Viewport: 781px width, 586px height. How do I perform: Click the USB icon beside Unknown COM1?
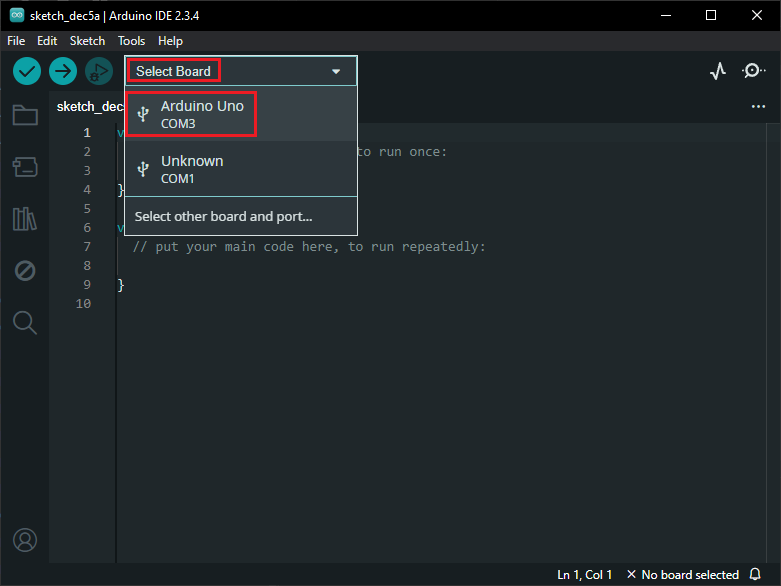click(143, 169)
